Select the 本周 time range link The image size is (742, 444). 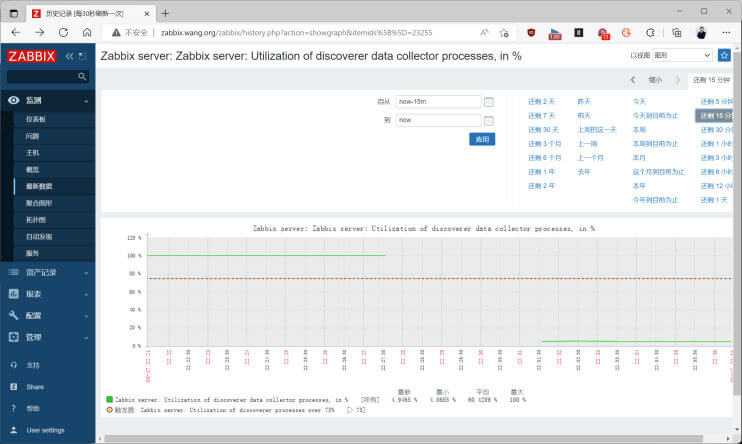(639, 130)
